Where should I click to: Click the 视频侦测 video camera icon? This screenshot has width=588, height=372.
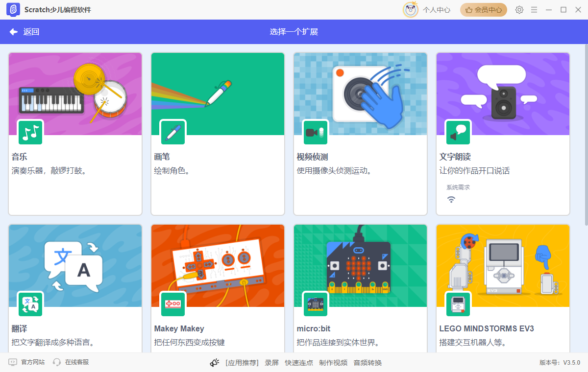(316, 132)
